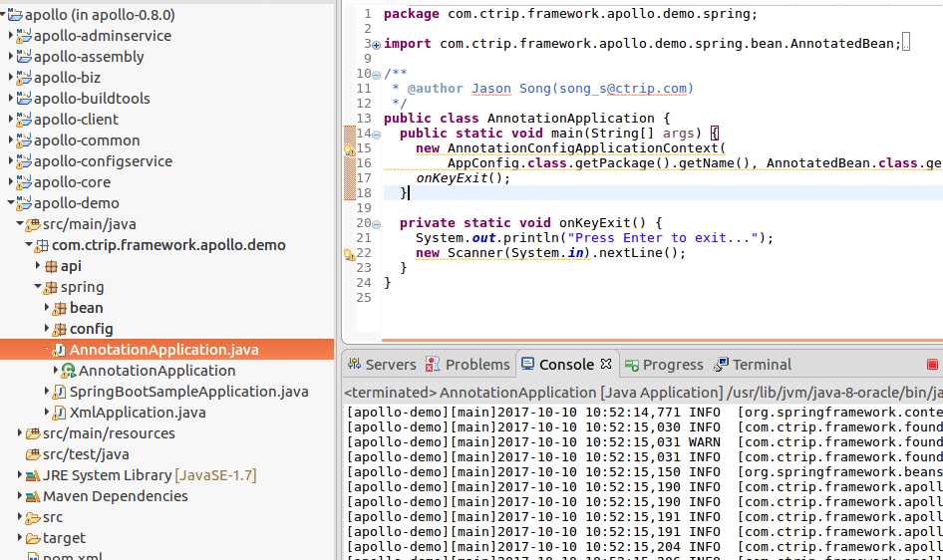Click the WARN console log line
Viewport: 943px width, 560px height.
pos(645,442)
